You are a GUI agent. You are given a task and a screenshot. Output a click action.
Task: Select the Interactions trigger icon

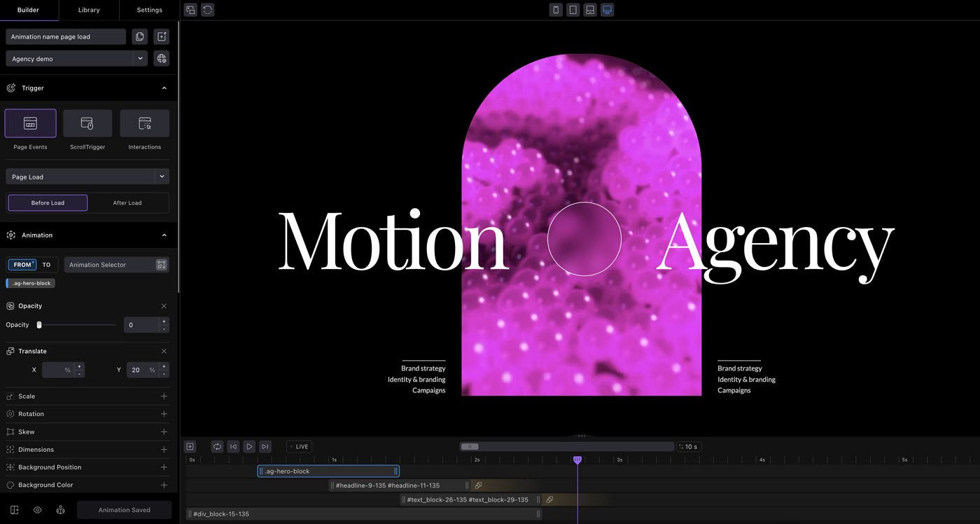click(145, 123)
